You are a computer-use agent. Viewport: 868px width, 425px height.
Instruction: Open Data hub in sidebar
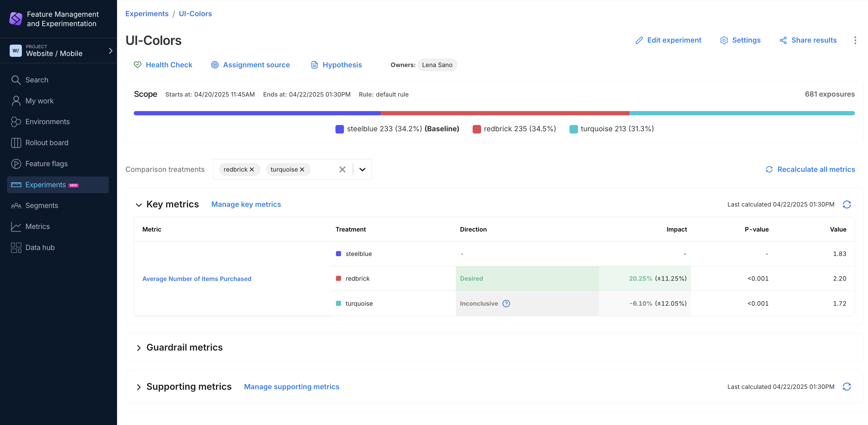coord(40,247)
